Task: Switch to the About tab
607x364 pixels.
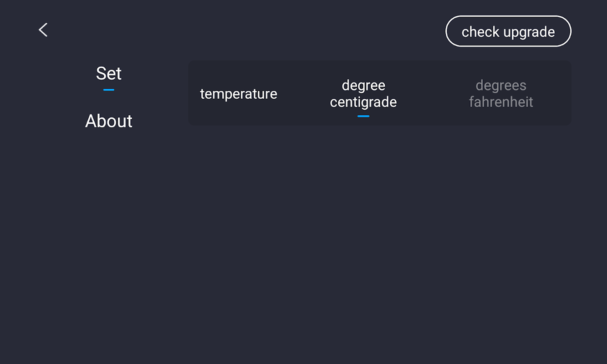Action: click(x=109, y=121)
